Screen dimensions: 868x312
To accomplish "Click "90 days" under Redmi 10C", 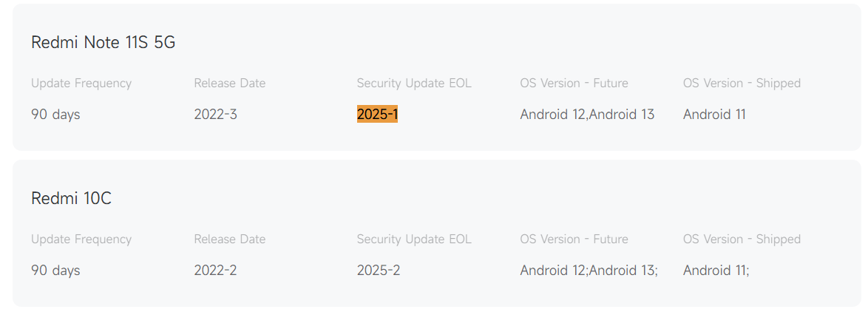I will click(55, 271).
